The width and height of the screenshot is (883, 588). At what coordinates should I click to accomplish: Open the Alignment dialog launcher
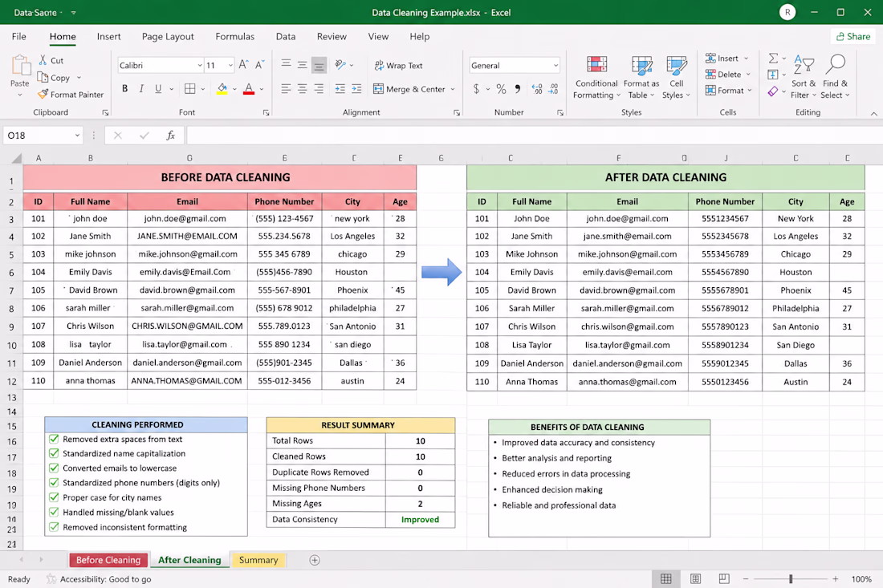[456, 112]
